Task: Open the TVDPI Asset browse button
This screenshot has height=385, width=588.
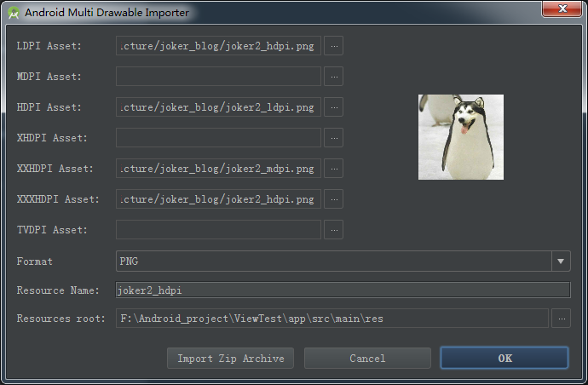Action: click(x=334, y=230)
